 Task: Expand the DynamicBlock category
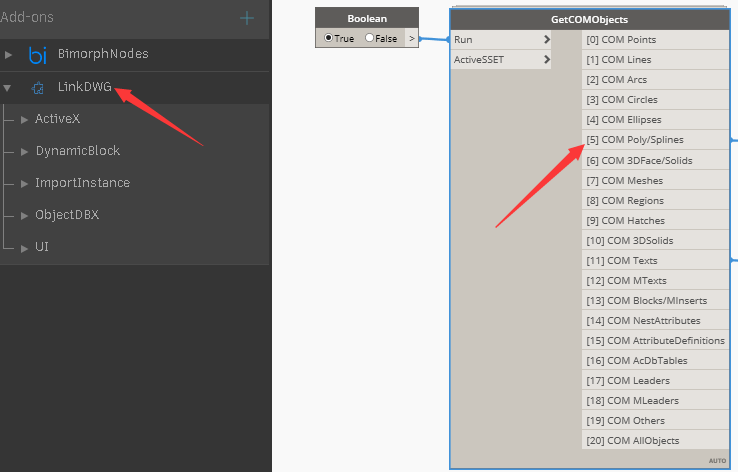tap(24, 152)
